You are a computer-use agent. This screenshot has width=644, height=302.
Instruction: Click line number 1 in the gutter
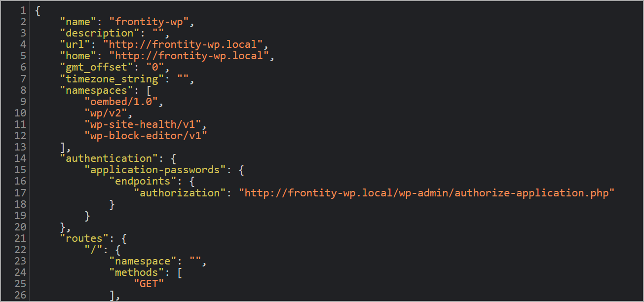(23, 10)
